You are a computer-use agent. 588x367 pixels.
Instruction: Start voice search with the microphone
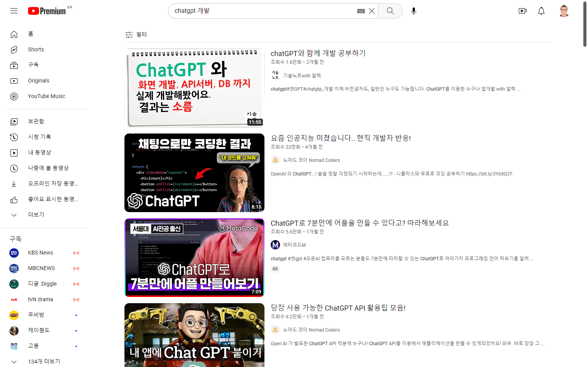coord(414,11)
